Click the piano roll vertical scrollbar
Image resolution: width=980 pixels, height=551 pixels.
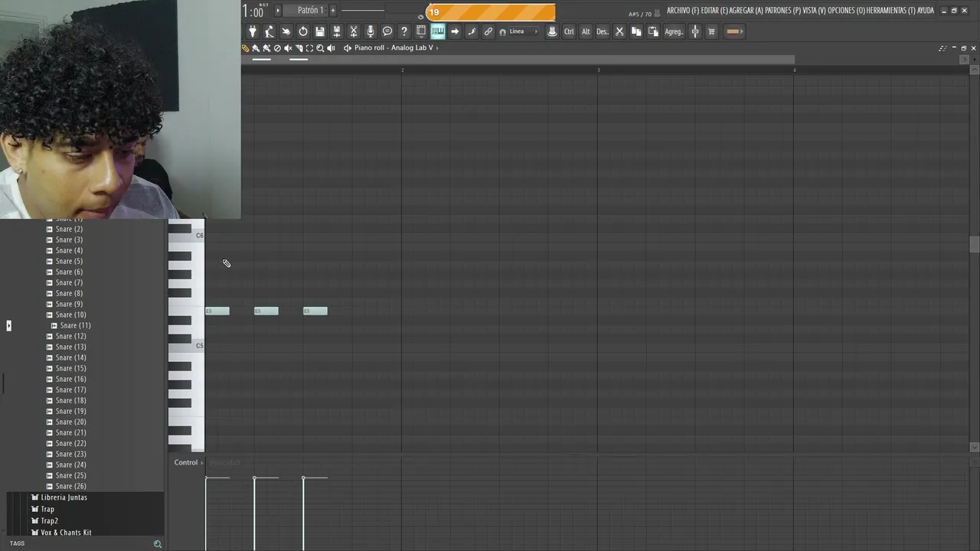(974, 245)
